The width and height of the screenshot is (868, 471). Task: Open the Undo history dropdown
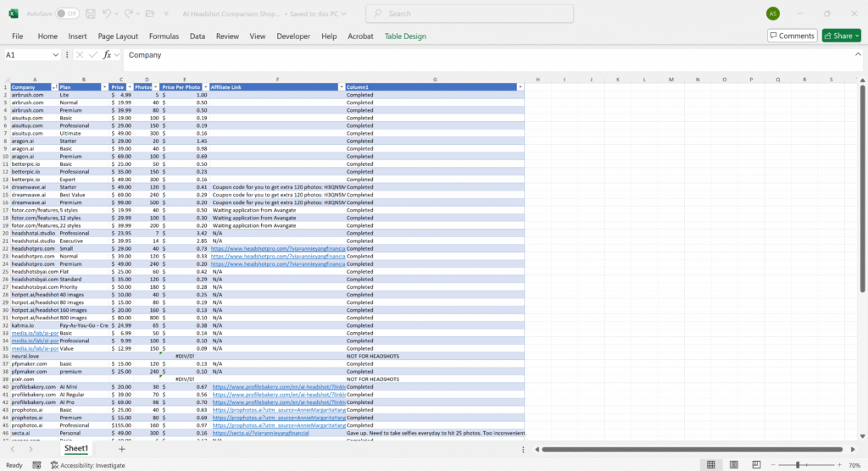(x=115, y=14)
